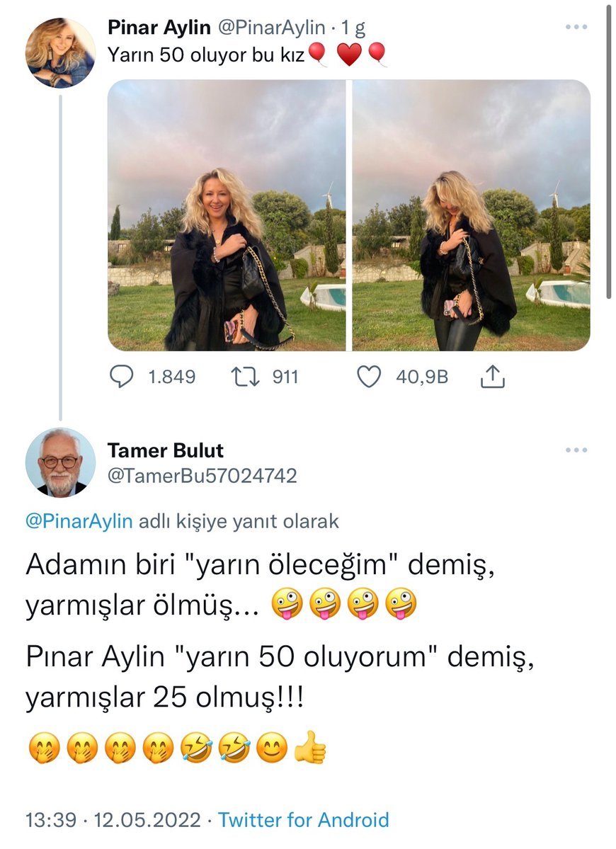
Task: Open the three-dot menu on Tamer Bulut's reply
Action: click(x=576, y=450)
